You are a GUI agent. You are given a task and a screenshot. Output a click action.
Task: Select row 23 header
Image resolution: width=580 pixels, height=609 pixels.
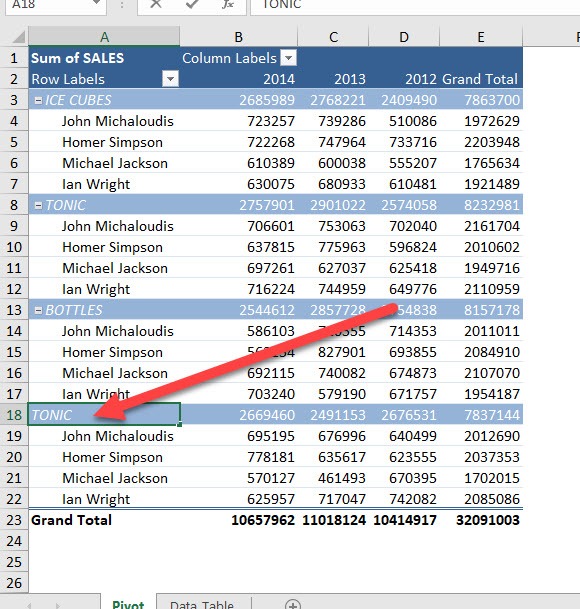14,520
